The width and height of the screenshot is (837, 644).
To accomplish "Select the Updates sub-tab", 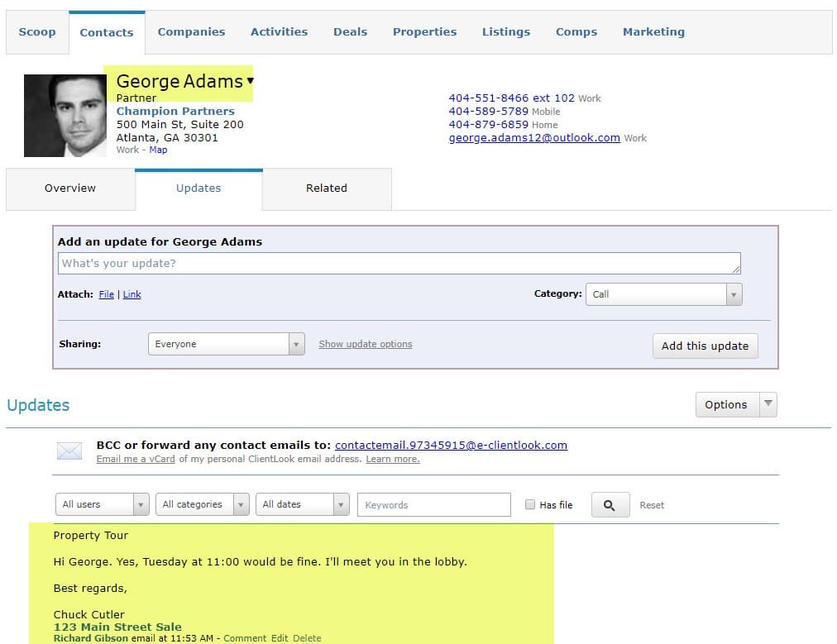I will pos(198,188).
